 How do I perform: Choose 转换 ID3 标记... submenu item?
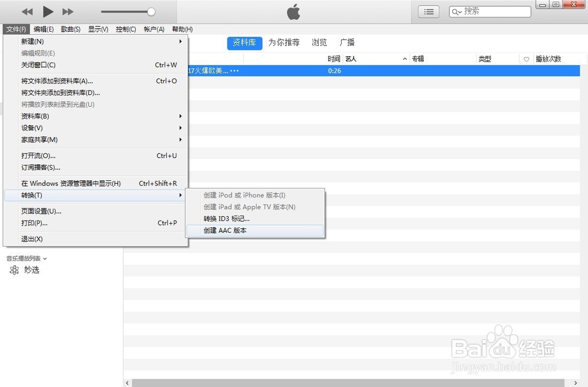point(255,218)
